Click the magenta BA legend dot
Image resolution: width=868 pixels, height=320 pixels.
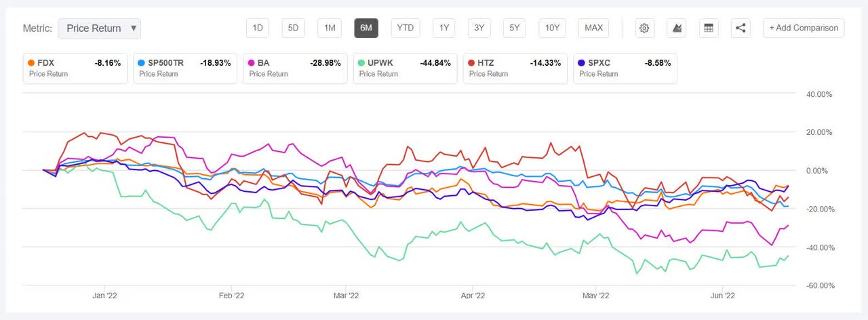pyautogui.click(x=252, y=63)
